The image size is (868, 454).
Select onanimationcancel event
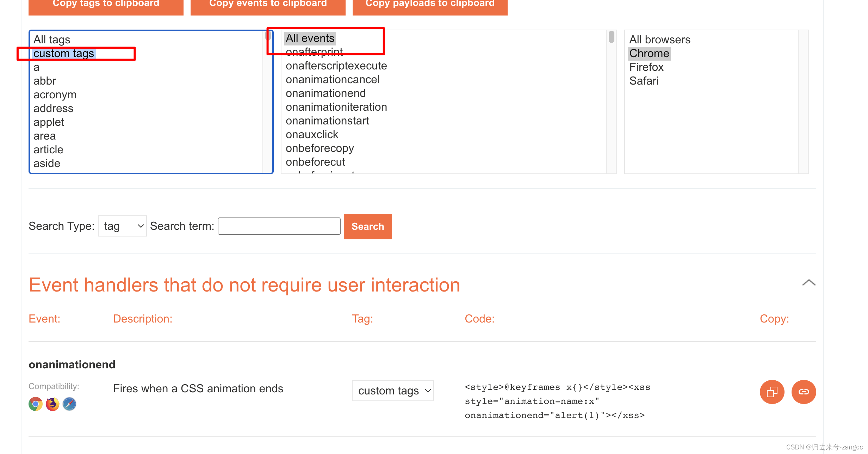click(x=333, y=79)
